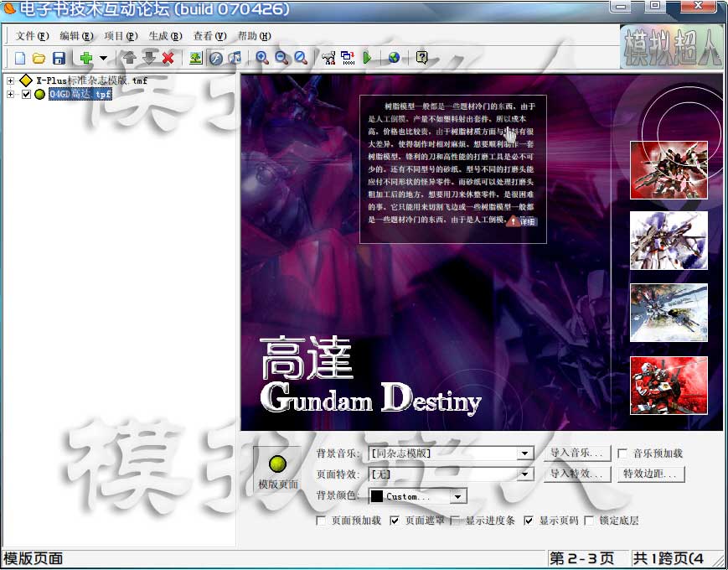Expand the X-Plus标准杂志模版.tmf tree node
The height and width of the screenshot is (570, 728).
[10, 80]
